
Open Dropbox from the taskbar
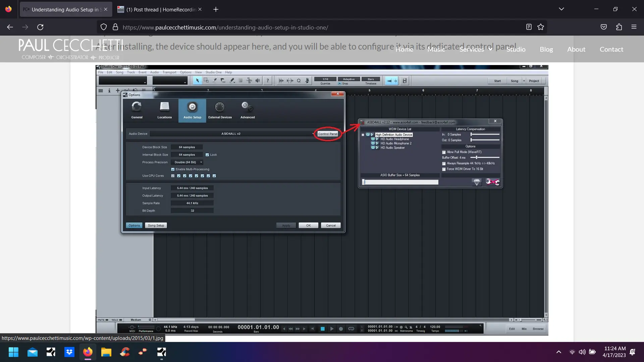click(x=69, y=352)
